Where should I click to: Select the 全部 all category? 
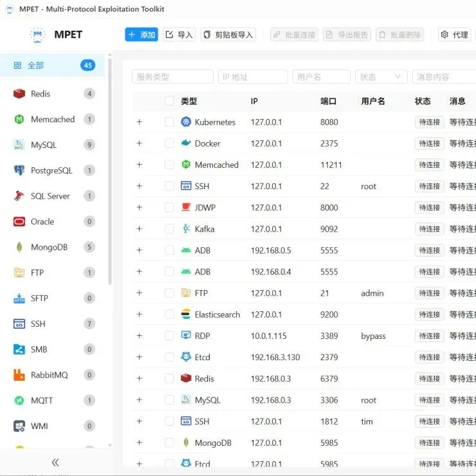(x=53, y=65)
